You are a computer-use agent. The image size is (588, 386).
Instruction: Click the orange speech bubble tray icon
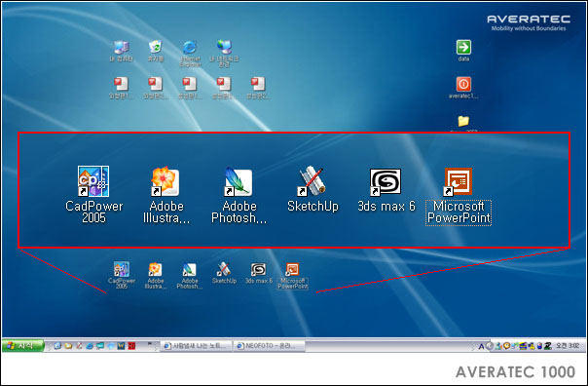pyautogui.click(x=506, y=346)
